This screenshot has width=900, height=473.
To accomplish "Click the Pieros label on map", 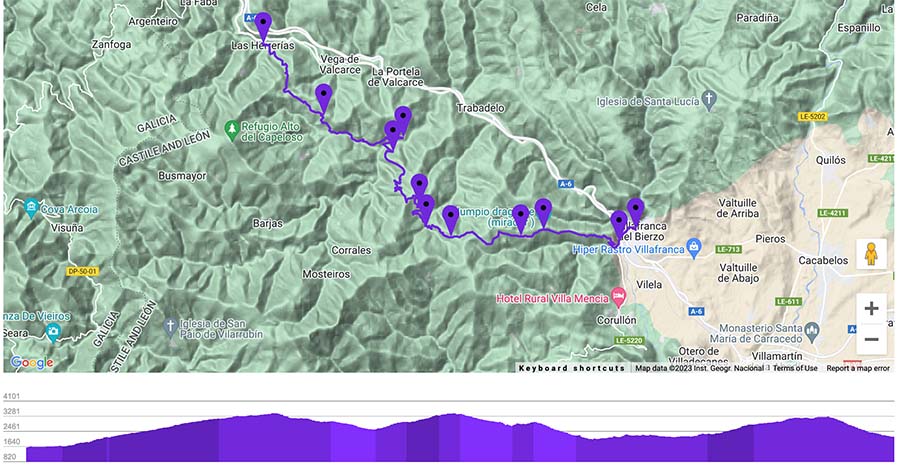I will [770, 238].
